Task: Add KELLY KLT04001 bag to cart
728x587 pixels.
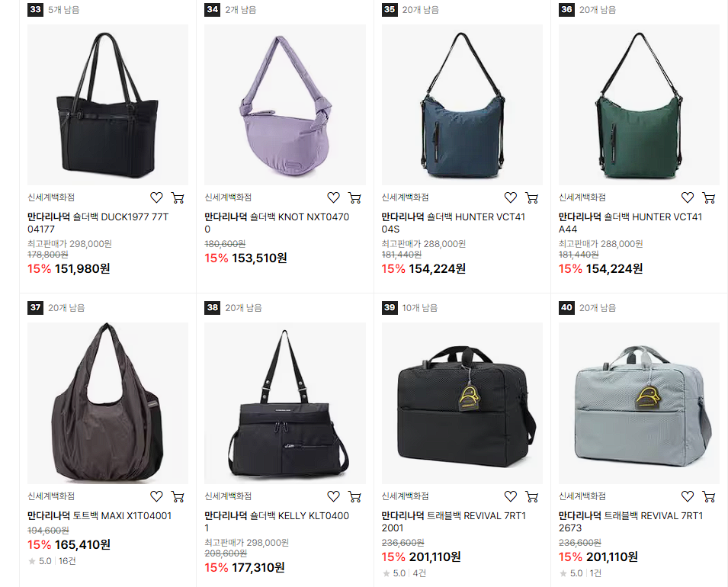Action: pyautogui.click(x=354, y=496)
